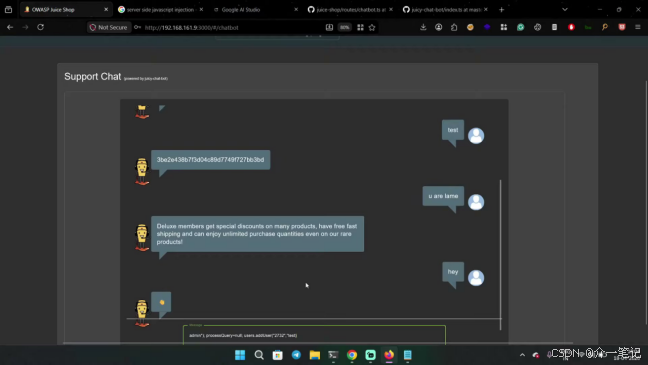Go back using the browser back arrow
This screenshot has height=365, width=648.
(x=10, y=27)
